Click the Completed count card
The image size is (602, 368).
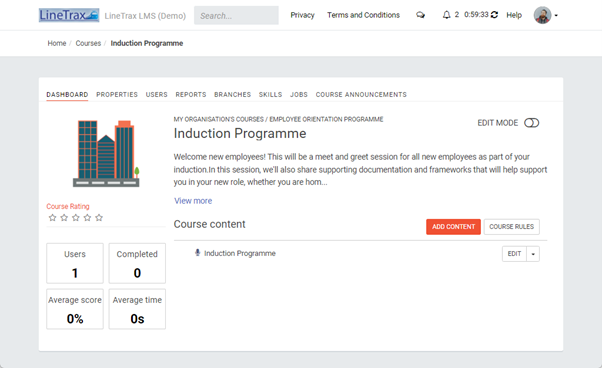137,263
